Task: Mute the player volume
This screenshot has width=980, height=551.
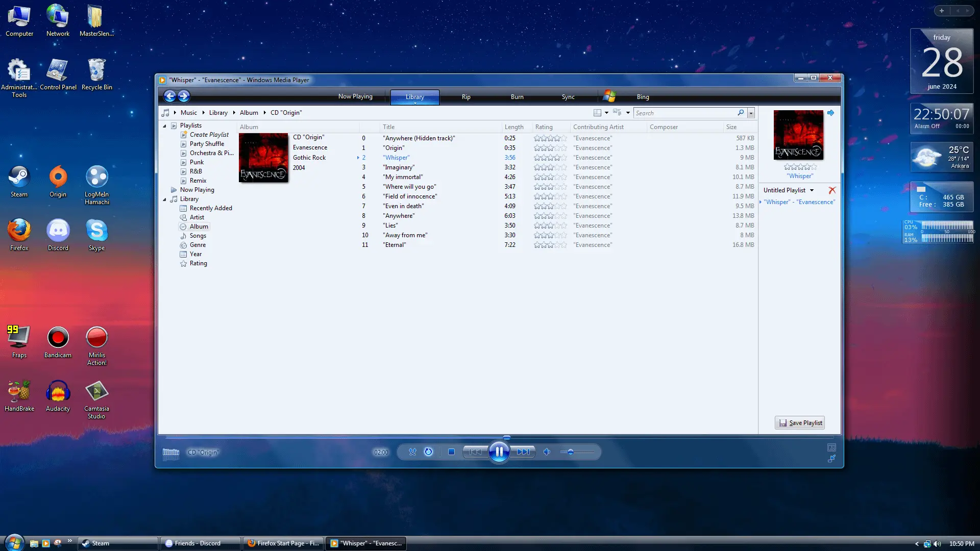Action: pyautogui.click(x=547, y=452)
